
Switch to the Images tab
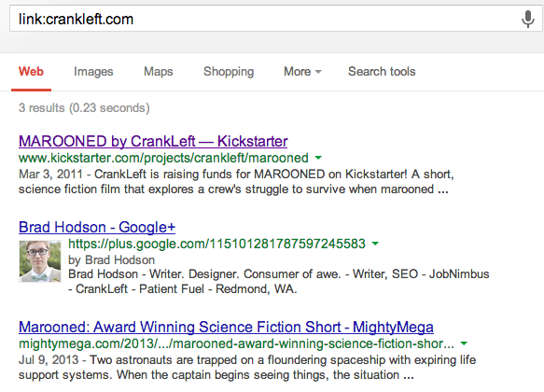pyautogui.click(x=93, y=72)
